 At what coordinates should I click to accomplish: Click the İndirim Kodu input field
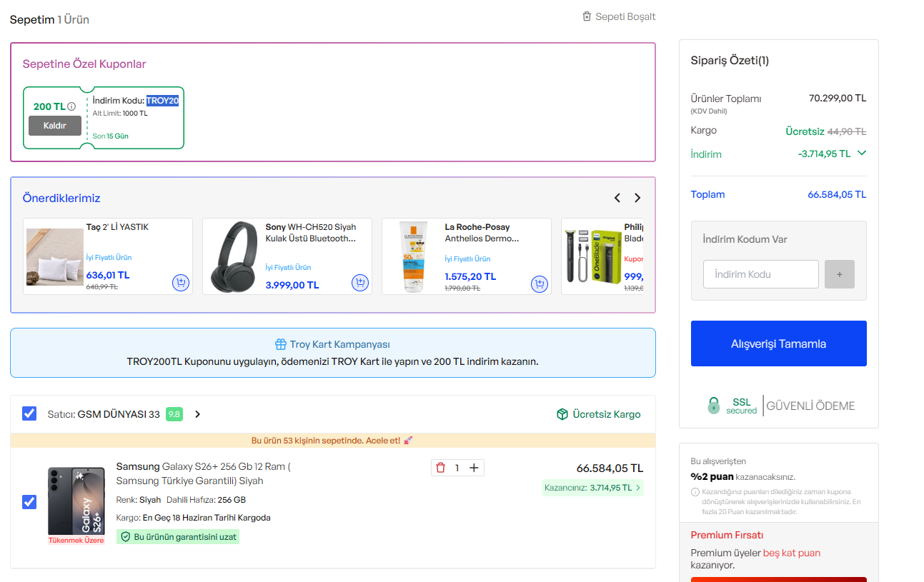tap(761, 274)
